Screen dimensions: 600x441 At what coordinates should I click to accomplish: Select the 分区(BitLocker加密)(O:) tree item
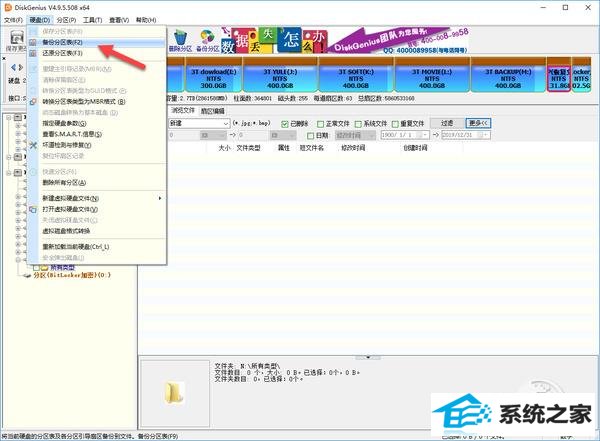[x=72, y=275]
